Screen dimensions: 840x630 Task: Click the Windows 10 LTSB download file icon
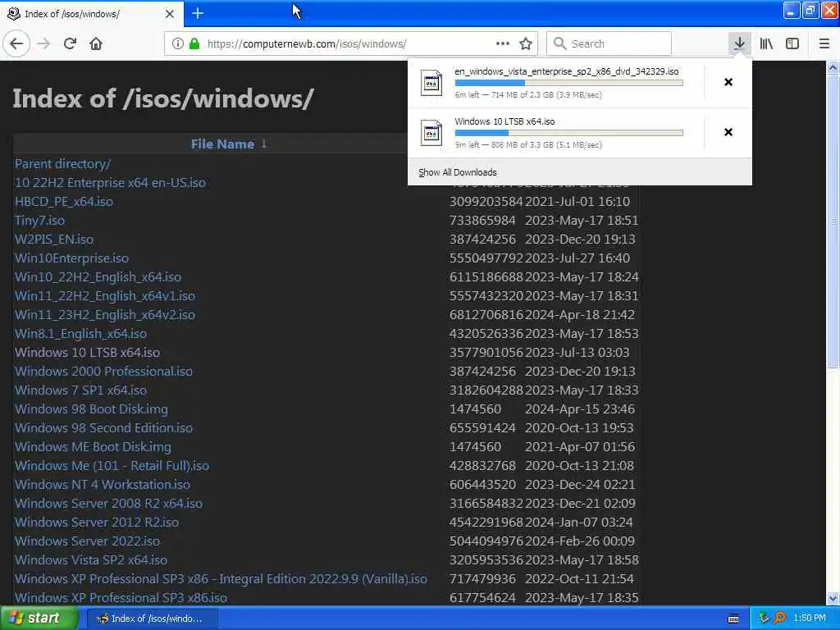click(x=431, y=133)
